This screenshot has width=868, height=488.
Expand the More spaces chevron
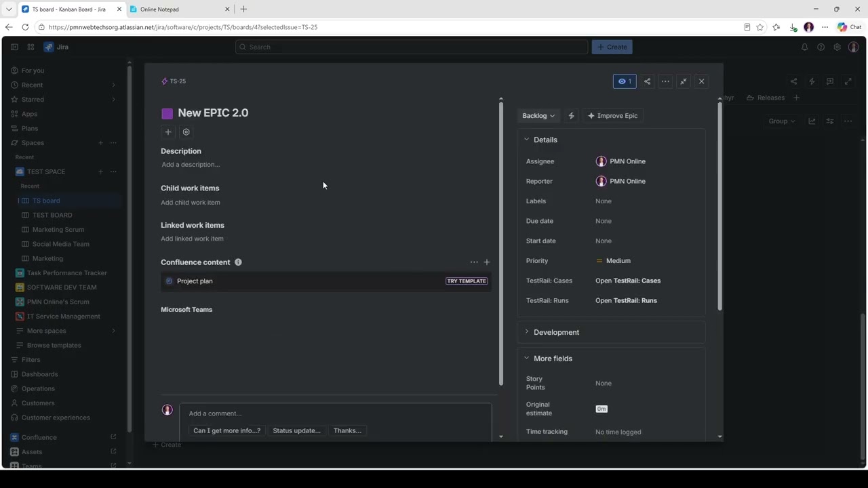coord(113,331)
